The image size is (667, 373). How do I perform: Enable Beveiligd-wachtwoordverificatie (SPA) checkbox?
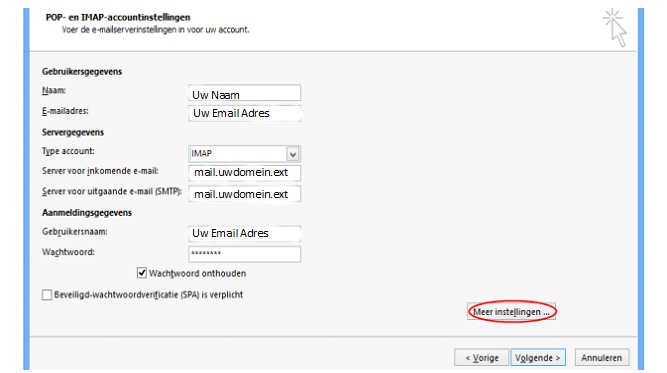[47, 295]
